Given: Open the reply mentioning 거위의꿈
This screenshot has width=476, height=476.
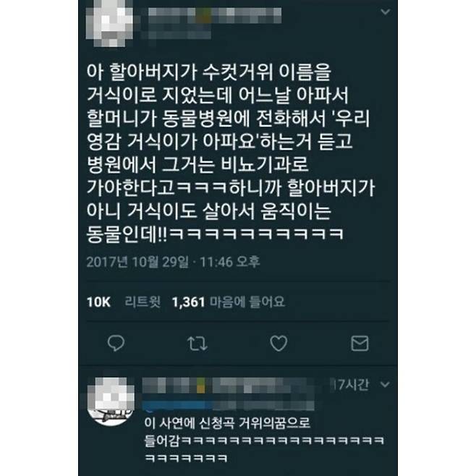Looking at the screenshot, I should (264, 440).
